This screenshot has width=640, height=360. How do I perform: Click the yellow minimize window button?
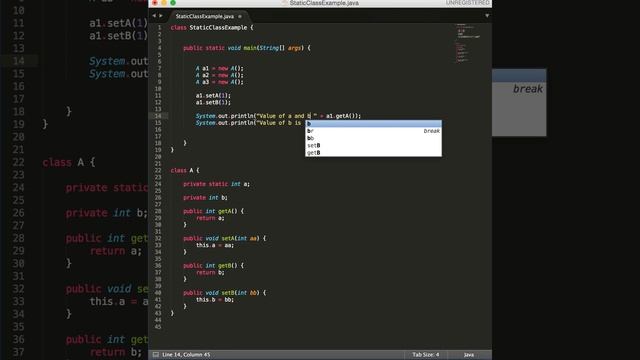click(x=164, y=3)
